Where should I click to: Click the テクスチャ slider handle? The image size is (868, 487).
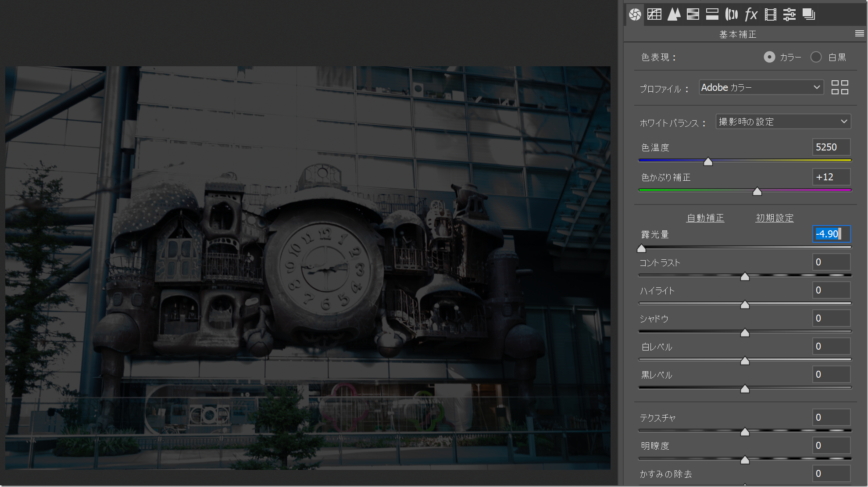tap(745, 432)
